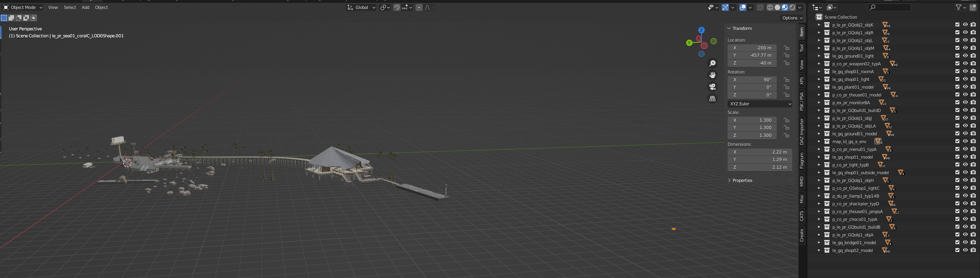
Task: Click the new collection icon in outliner
Action: tap(973, 7)
